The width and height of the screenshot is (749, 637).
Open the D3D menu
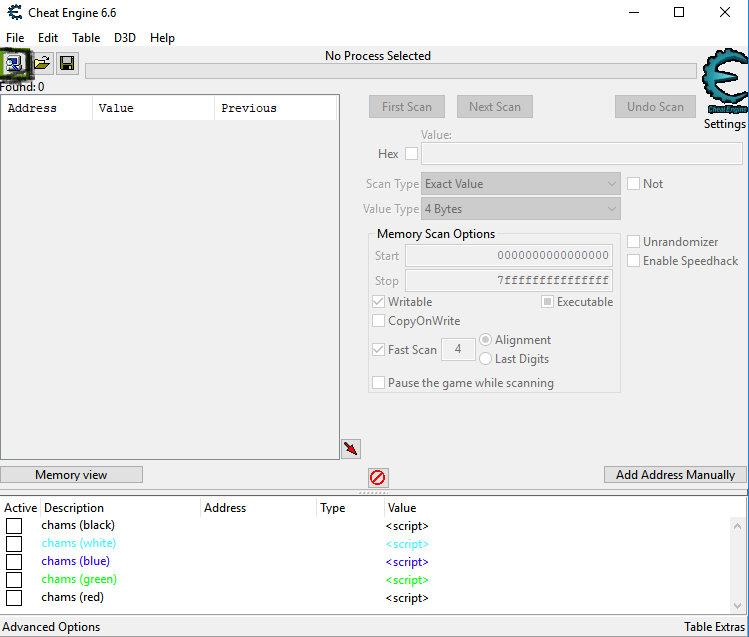click(125, 38)
